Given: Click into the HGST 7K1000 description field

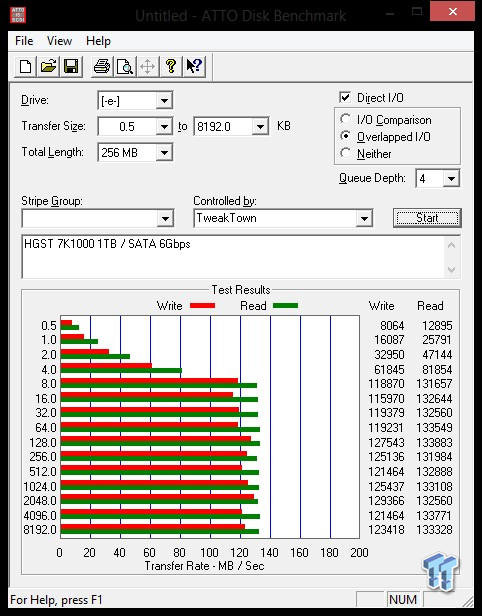Looking at the screenshot, I should [233, 257].
